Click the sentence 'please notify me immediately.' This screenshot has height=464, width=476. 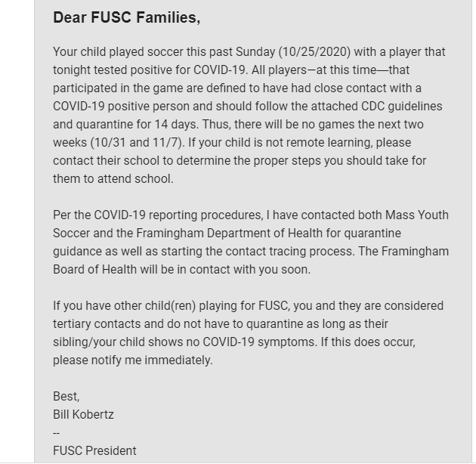132,360
